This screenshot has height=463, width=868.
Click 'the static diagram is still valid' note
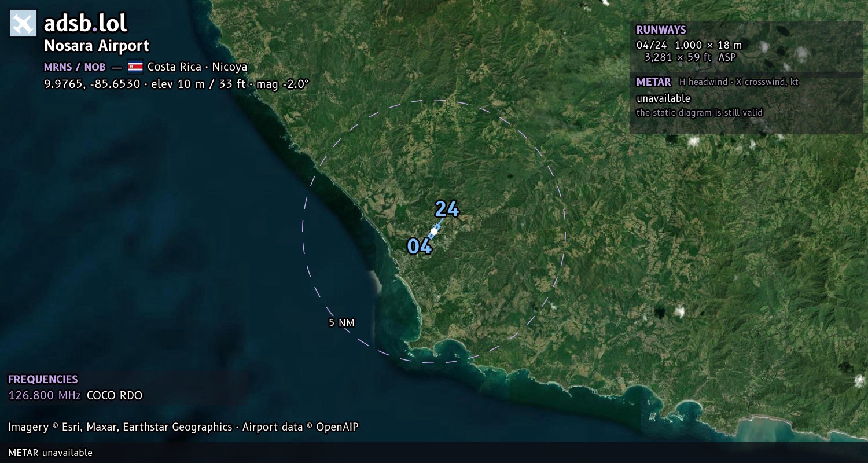(700, 113)
